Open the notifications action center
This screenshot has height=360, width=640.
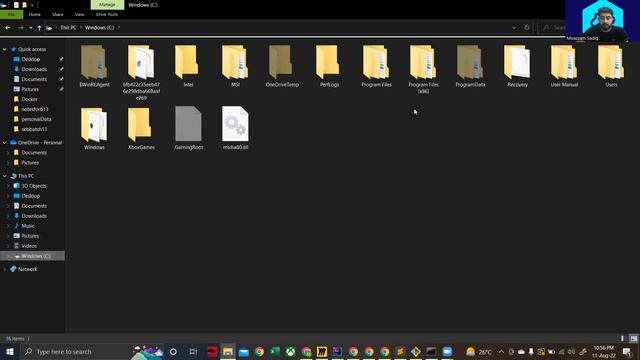click(627, 351)
